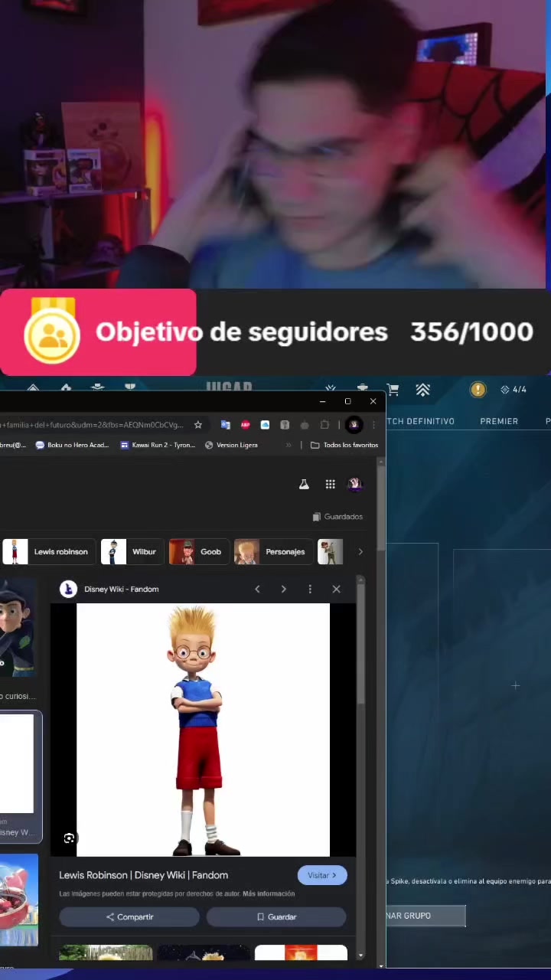Click the Disney Wiki Fandom site favicon
551x980 pixels.
(x=68, y=589)
